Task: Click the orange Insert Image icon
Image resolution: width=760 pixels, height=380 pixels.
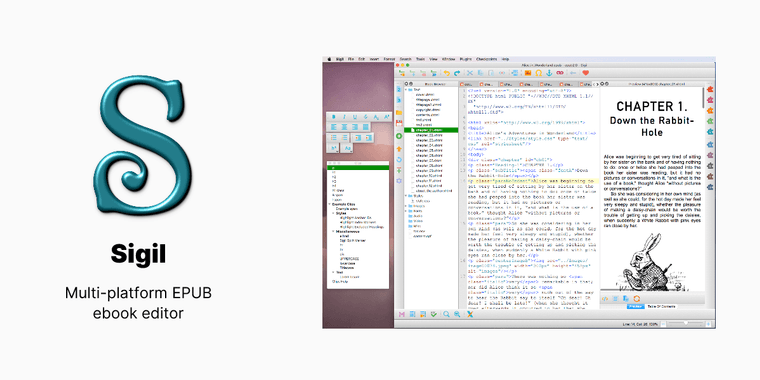Action: [x=528, y=73]
